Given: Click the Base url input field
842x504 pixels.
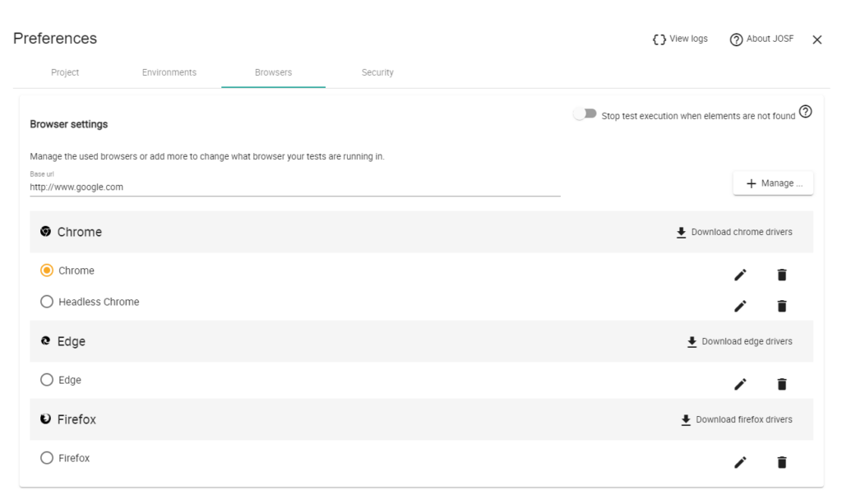Looking at the screenshot, I should point(294,187).
